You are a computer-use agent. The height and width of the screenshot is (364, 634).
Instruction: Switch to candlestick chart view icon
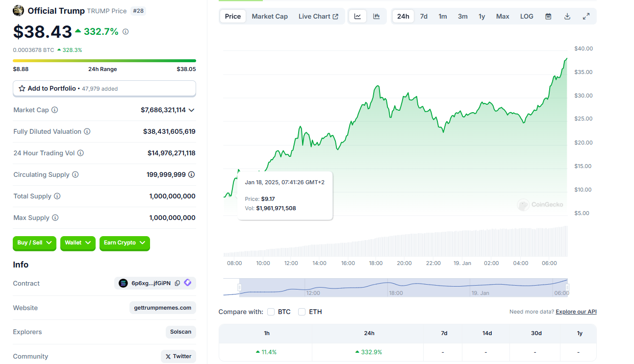coord(377,16)
